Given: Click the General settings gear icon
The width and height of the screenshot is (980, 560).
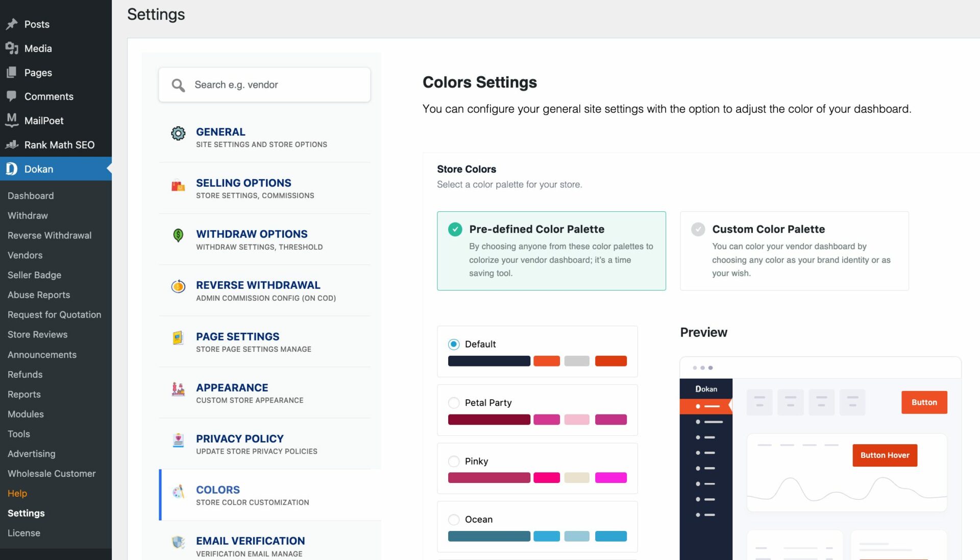Looking at the screenshot, I should coord(178,133).
